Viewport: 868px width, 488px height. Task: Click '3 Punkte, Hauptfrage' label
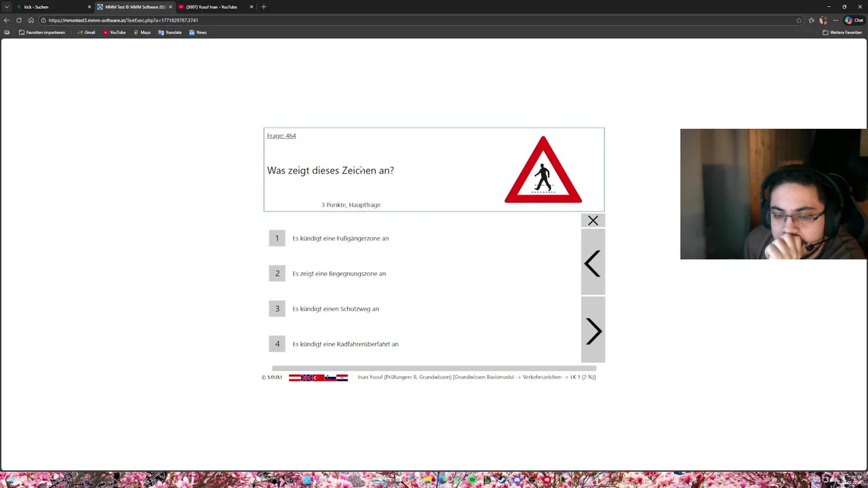[x=351, y=205]
